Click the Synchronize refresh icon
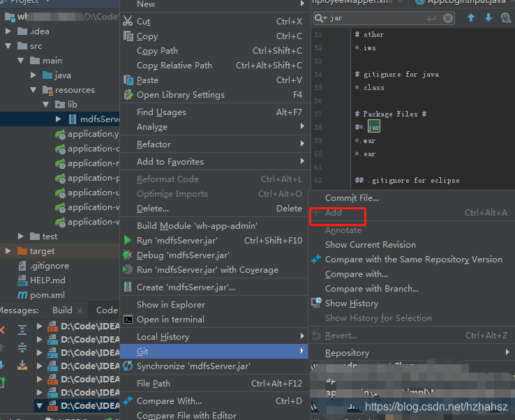The width and height of the screenshot is (515, 420). [x=128, y=366]
